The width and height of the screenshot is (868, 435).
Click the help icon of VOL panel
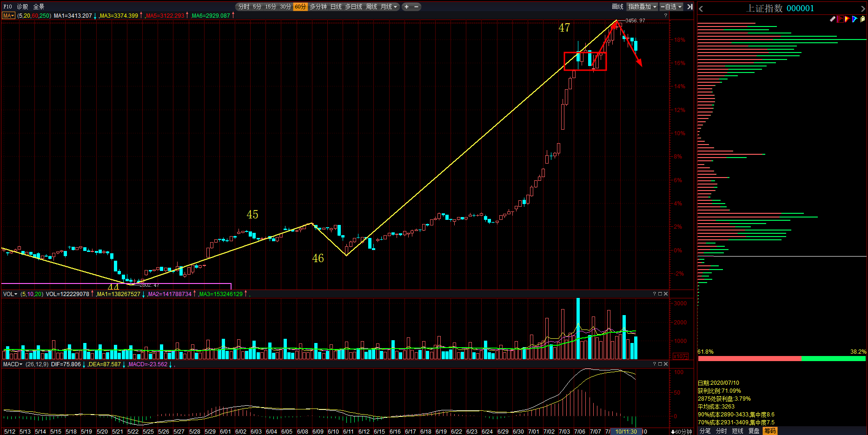click(654, 294)
